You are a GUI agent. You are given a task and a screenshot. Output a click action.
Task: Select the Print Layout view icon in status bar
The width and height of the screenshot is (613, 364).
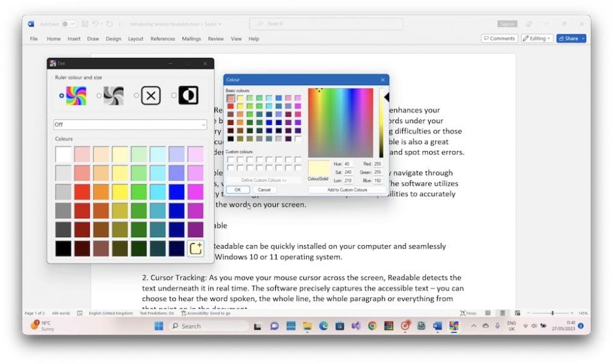[x=502, y=313]
